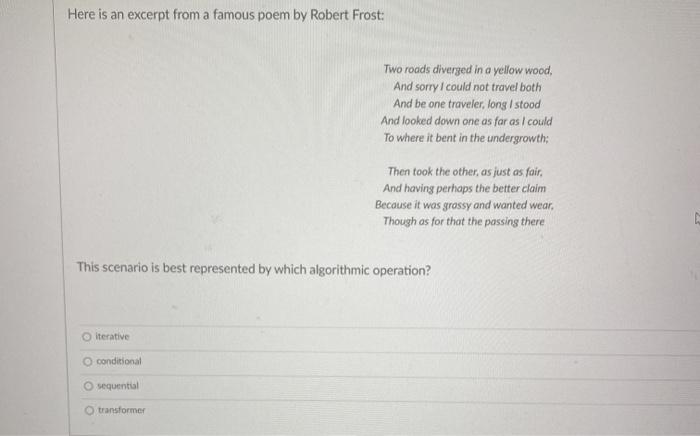Click the line 'To where it bent in the undergrowth'
The height and width of the screenshot is (436, 700).
466,138
